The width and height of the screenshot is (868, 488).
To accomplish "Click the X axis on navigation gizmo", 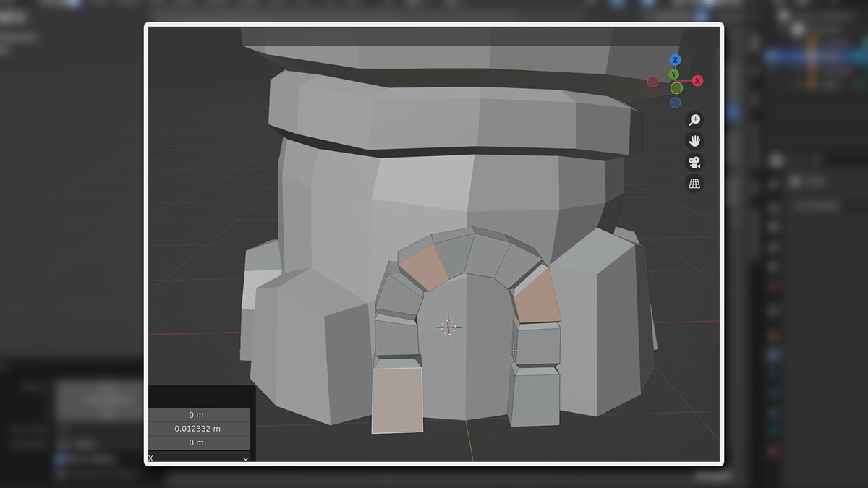I will pos(697,80).
